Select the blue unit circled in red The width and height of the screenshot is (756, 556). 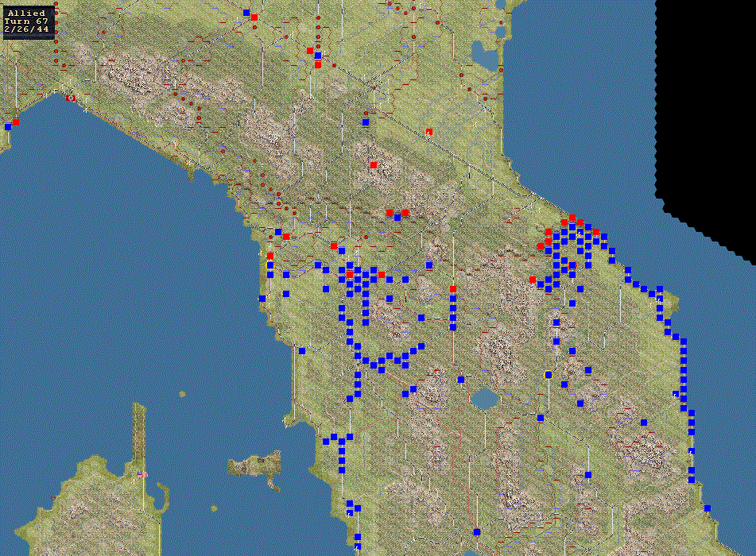[x=572, y=265]
